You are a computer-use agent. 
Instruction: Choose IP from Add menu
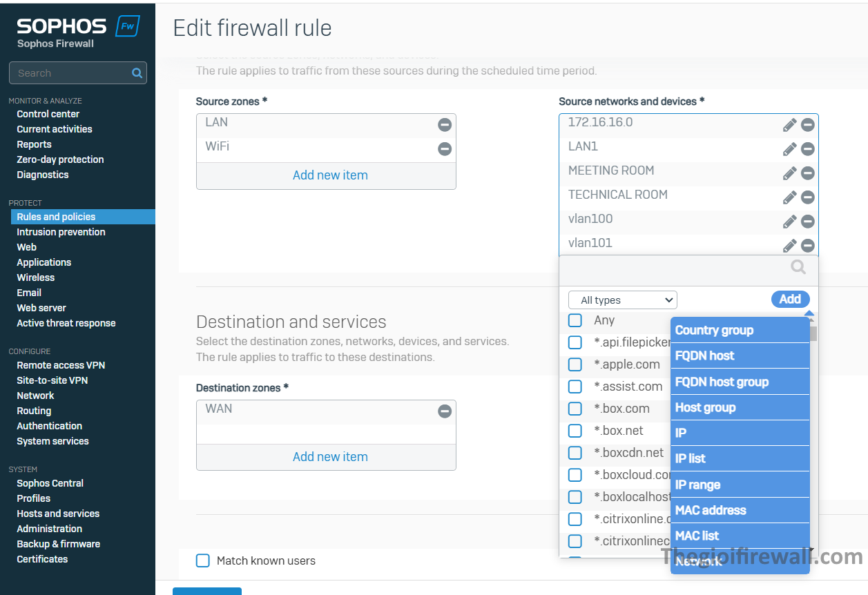tap(740, 433)
